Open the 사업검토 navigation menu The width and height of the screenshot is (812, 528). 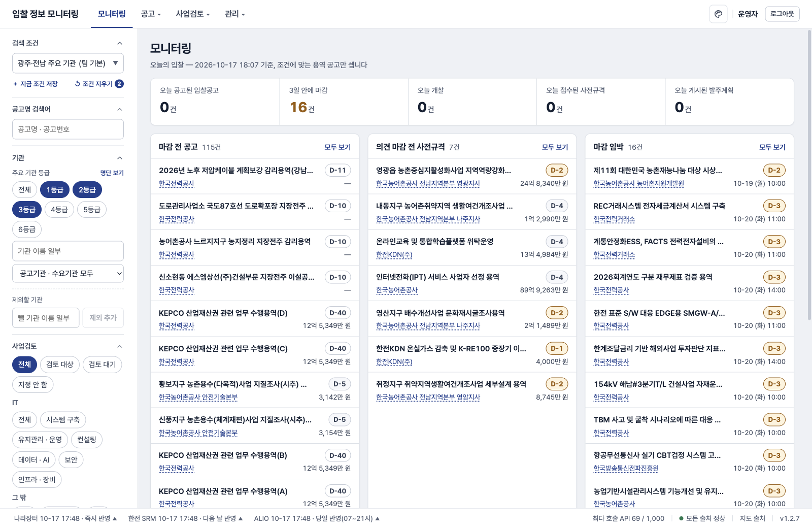[x=193, y=14]
